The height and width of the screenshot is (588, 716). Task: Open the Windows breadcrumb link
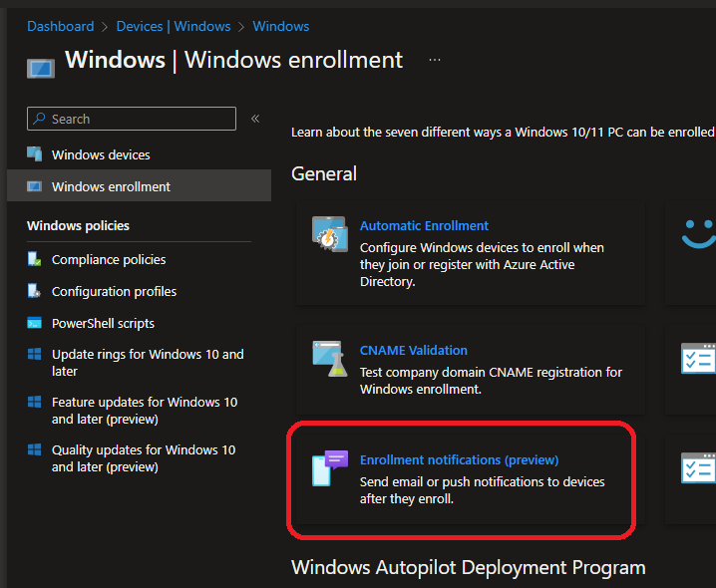click(281, 26)
